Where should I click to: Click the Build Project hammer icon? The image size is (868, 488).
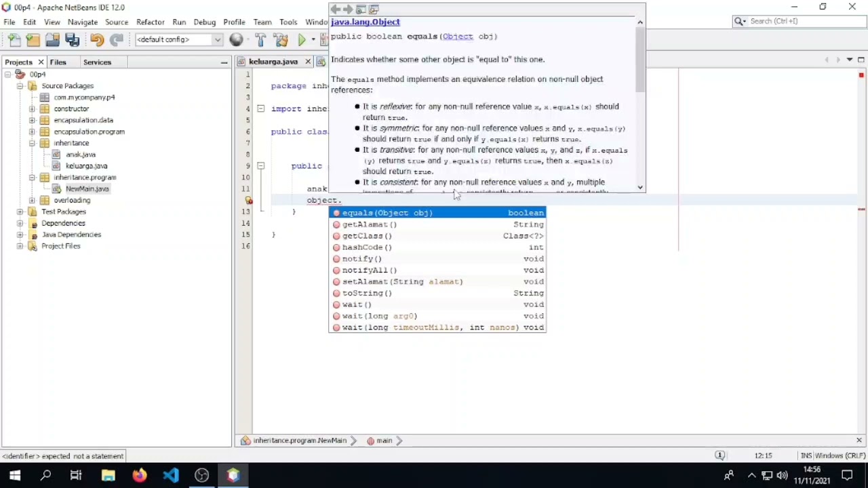point(260,40)
